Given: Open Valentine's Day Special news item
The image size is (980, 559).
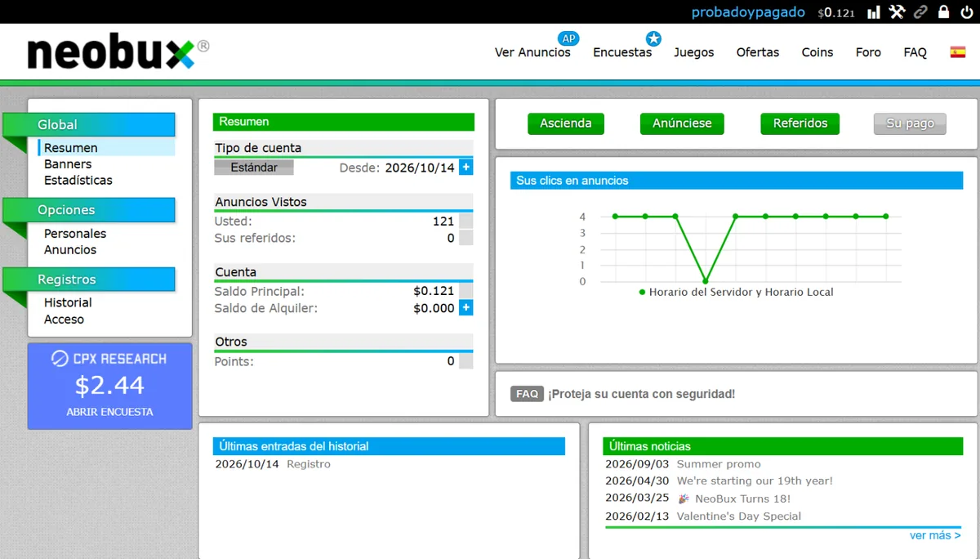Looking at the screenshot, I should (x=739, y=517).
